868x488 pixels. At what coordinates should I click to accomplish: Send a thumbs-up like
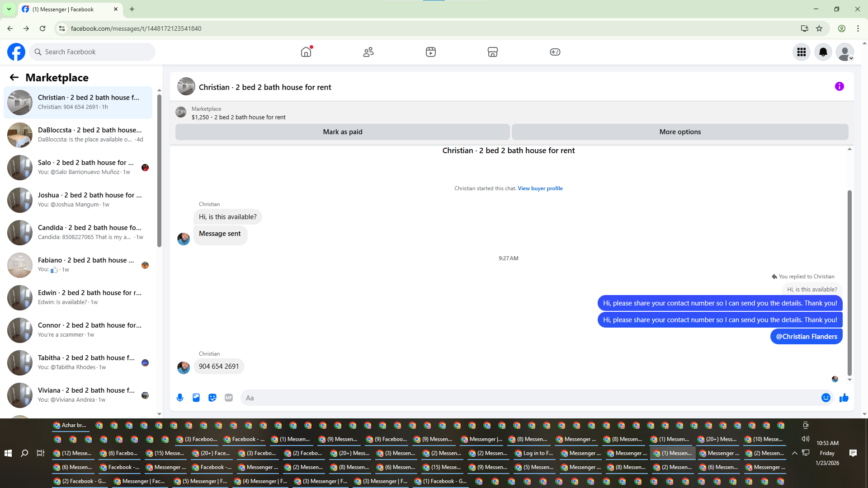point(844,398)
